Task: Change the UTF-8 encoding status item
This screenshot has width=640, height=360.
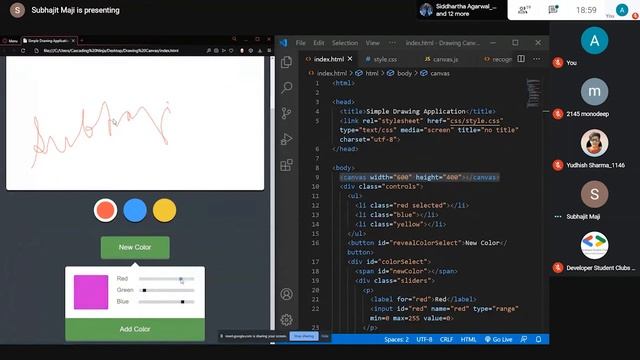Action: [x=424, y=339]
